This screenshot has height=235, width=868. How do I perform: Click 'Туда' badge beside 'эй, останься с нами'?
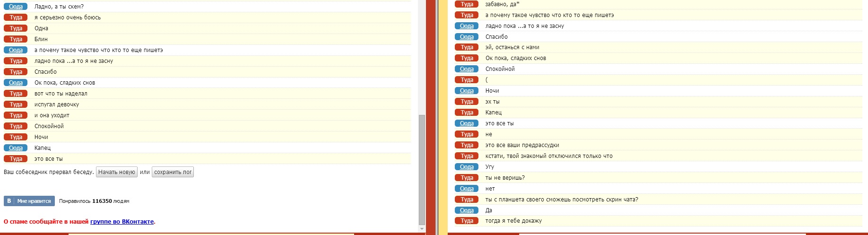pyautogui.click(x=467, y=47)
